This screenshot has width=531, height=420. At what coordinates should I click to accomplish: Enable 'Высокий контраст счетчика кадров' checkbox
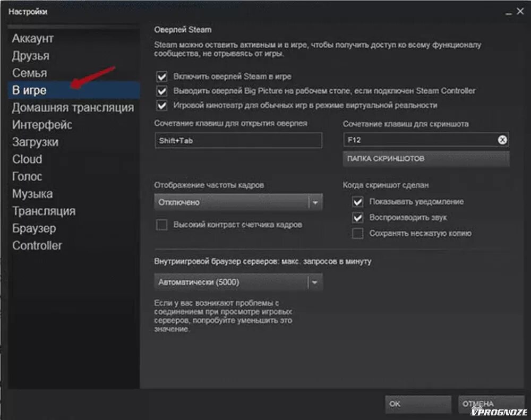[x=162, y=225]
